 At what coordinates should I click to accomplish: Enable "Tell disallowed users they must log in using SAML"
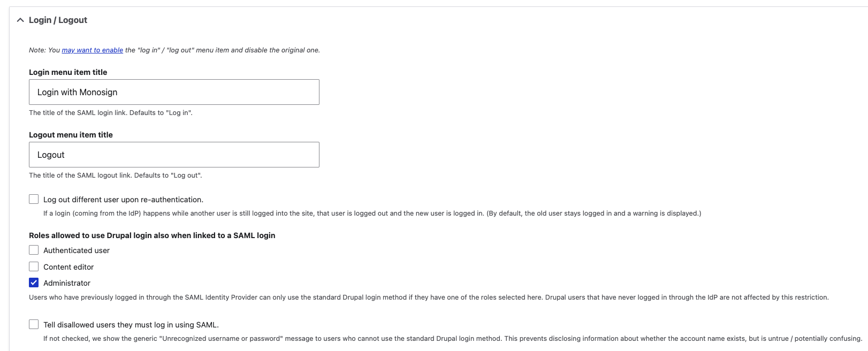(33, 324)
